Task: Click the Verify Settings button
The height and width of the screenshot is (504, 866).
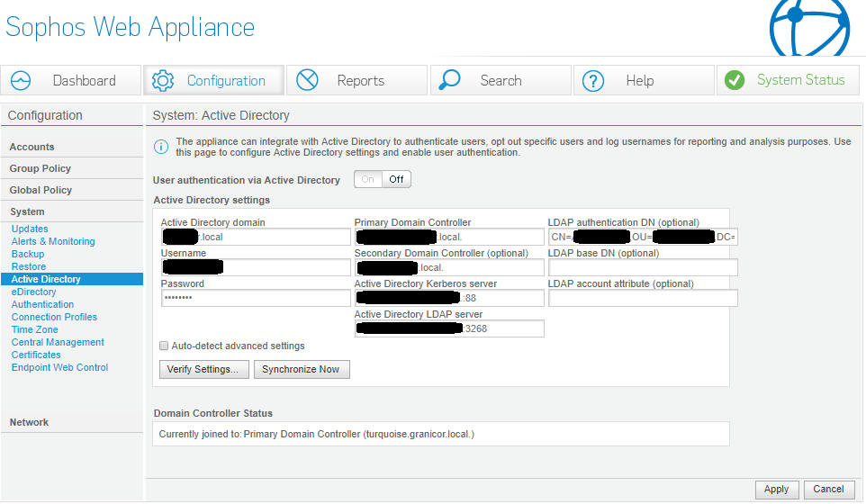Action: 203,369
